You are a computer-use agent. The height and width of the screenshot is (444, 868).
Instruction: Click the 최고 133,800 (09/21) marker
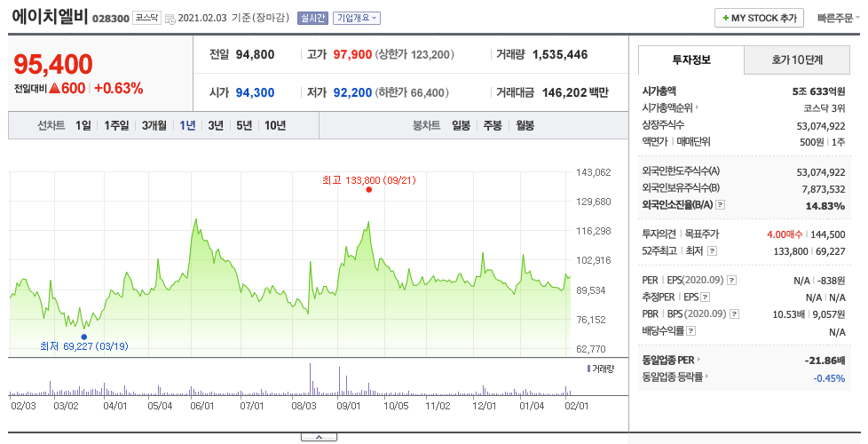(x=368, y=190)
